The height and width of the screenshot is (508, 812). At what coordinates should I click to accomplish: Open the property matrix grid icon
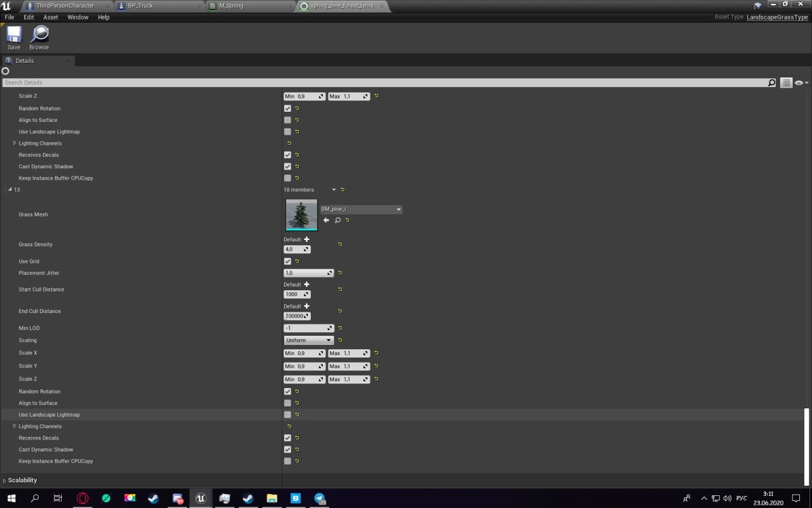coord(786,83)
